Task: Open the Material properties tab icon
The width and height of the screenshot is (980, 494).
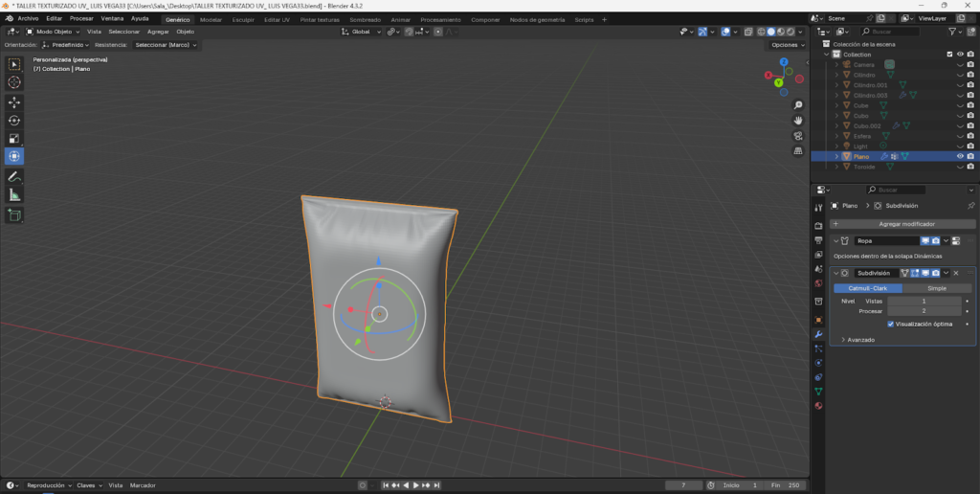Action: 818,406
